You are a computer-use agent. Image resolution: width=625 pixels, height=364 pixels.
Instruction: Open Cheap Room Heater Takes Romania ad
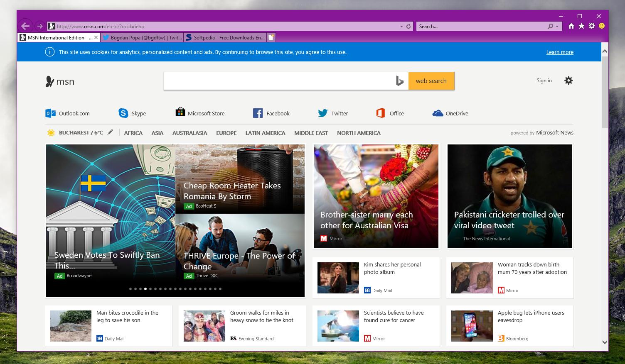(x=240, y=179)
